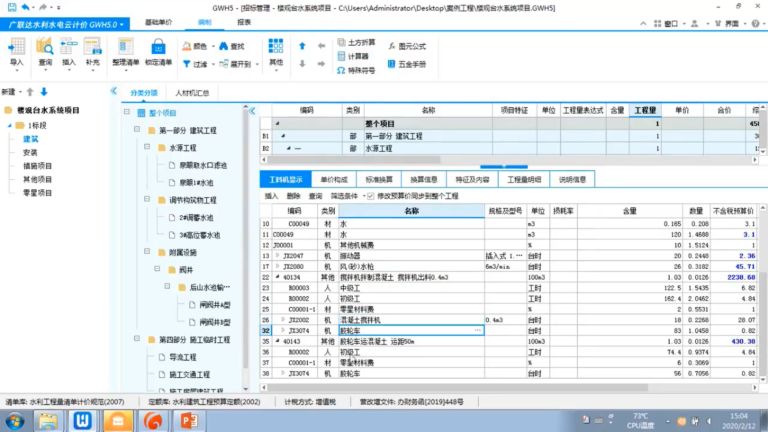Open the 五金手册 handbook
This screenshot has height=432, width=768.
tap(407, 64)
